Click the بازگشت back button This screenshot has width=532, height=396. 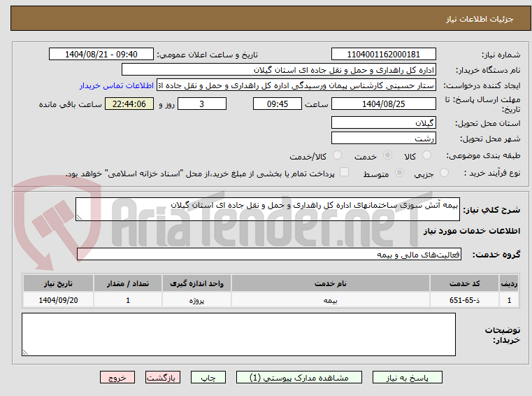[162, 378]
